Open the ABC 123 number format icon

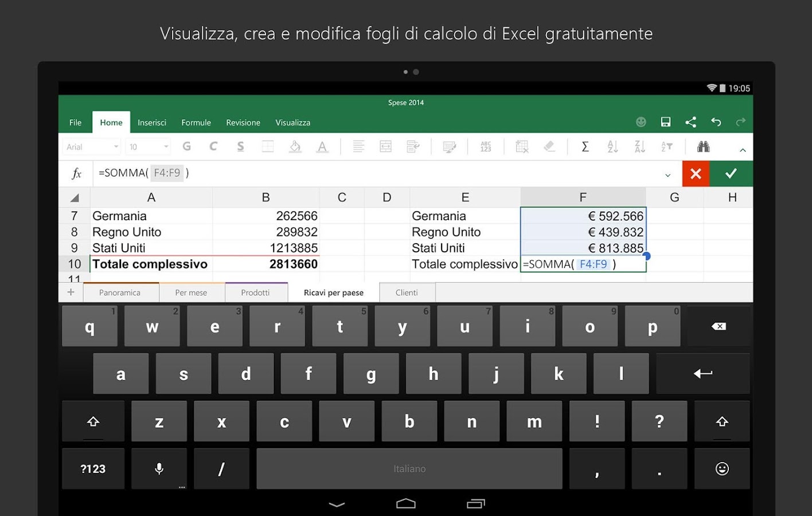486,147
